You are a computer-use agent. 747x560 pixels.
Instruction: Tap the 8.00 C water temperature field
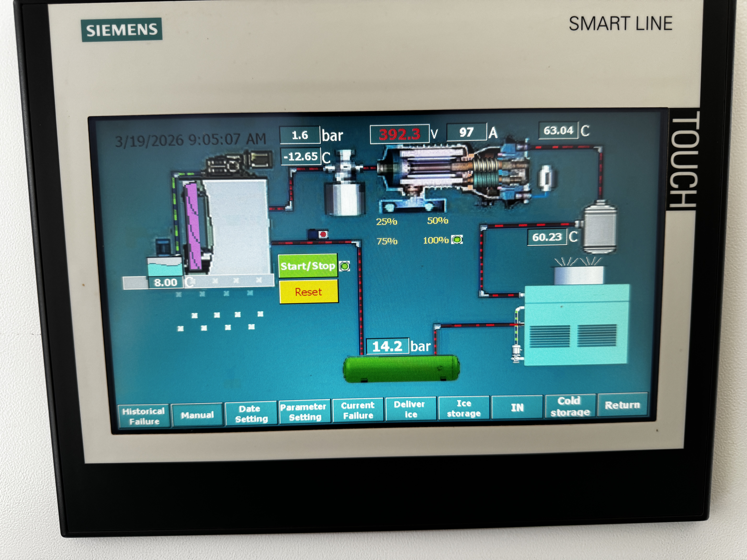[x=166, y=282]
